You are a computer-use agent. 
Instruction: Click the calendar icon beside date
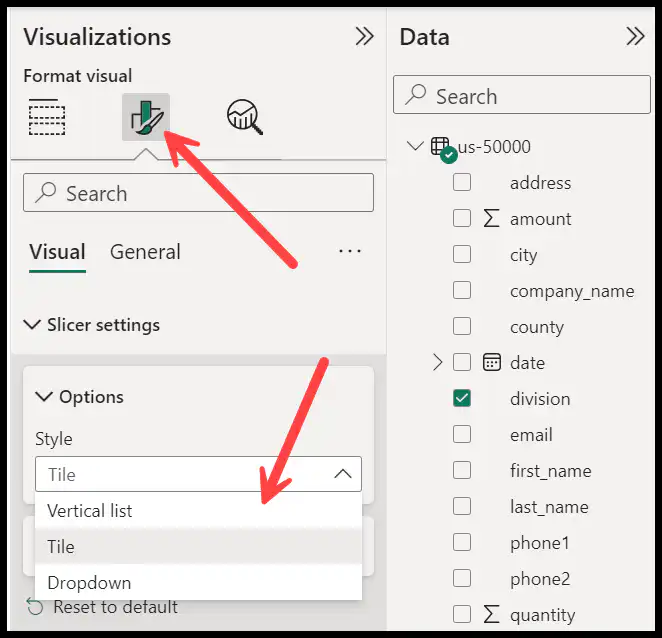(x=491, y=362)
